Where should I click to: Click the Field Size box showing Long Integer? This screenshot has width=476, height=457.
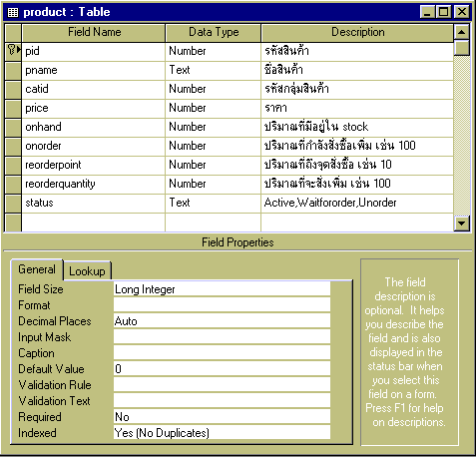tap(222, 289)
